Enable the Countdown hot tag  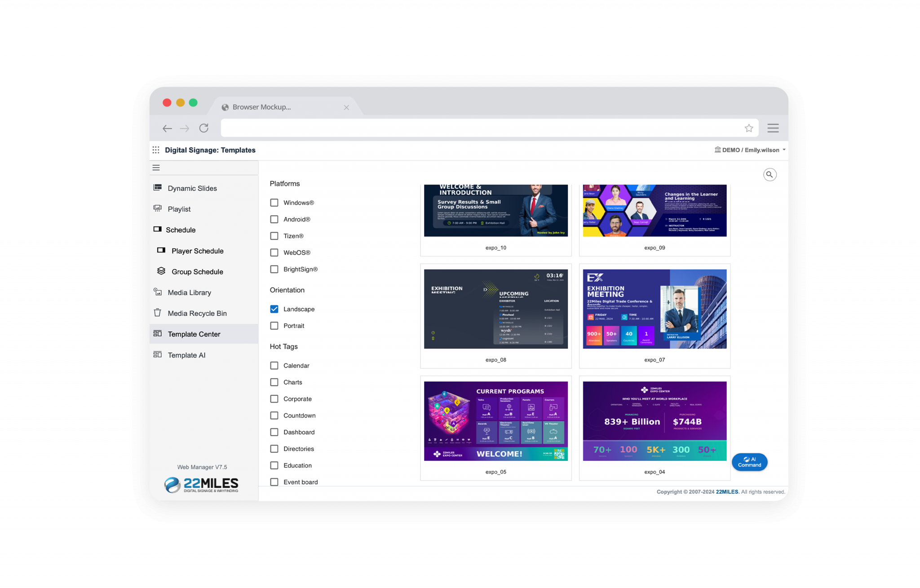[x=274, y=416]
